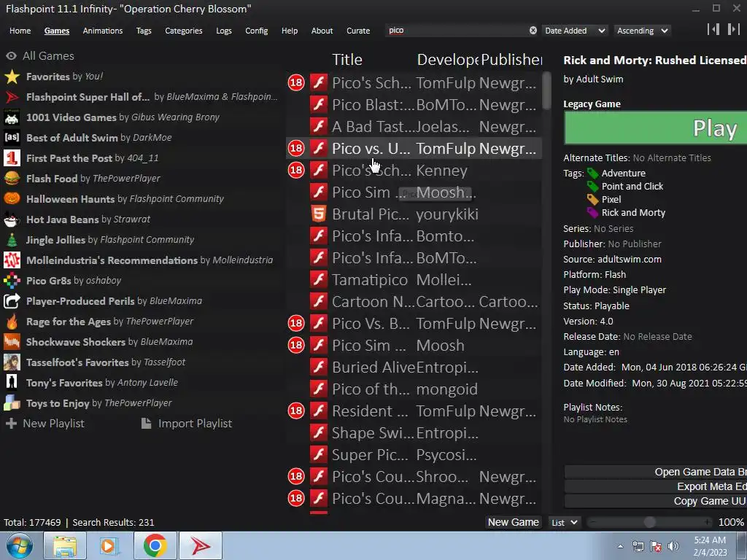The image size is (747, 560).
Task: Click the Flashpoint Super Hall of Fame icon
Action: click(12, 97)
